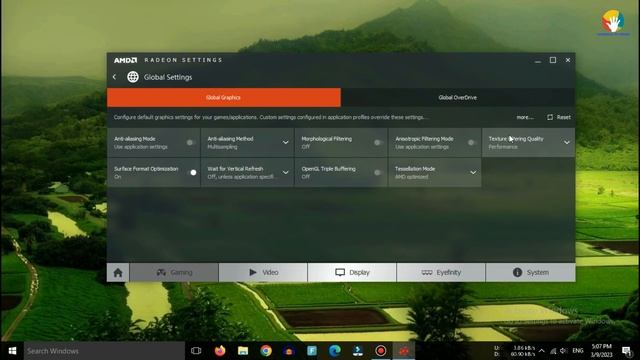The width and height of the screenshot is (640, 360).
Task: Click the ENG language indicator
Action: 578,351
